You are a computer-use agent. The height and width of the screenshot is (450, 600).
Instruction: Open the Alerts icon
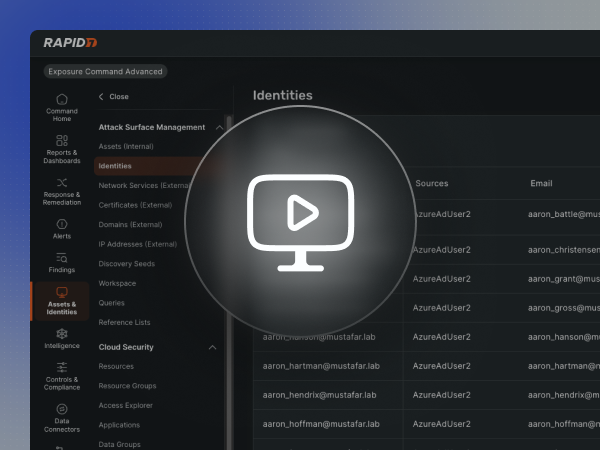click(x=62, y=224)
